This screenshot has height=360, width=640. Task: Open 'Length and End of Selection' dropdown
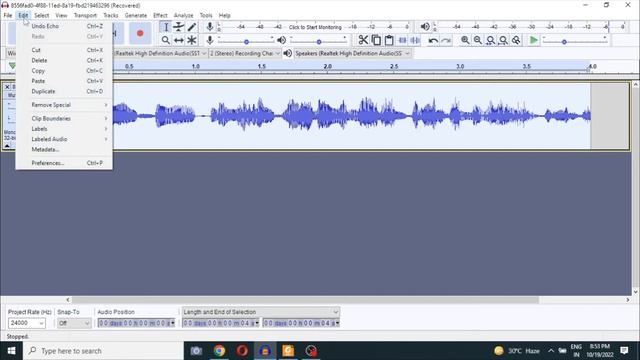point(260,312)
